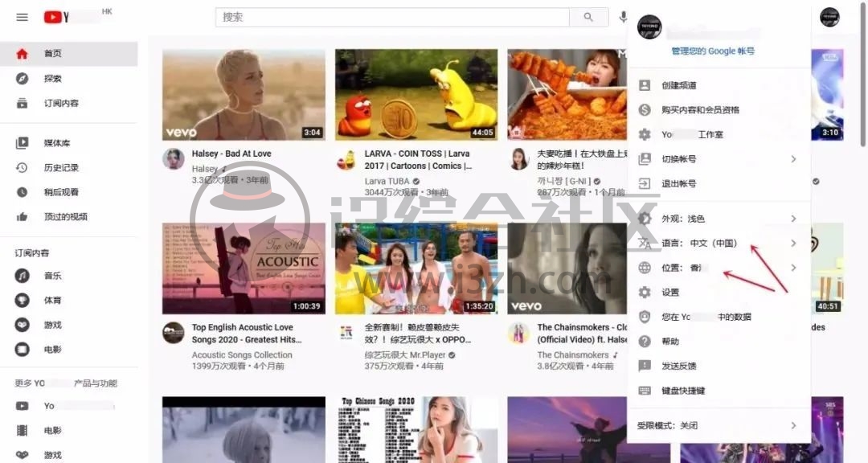Open 综艺玩很大 Mr.Player channel link
Viewport: 868px width, 463px height.
[405, 355]
